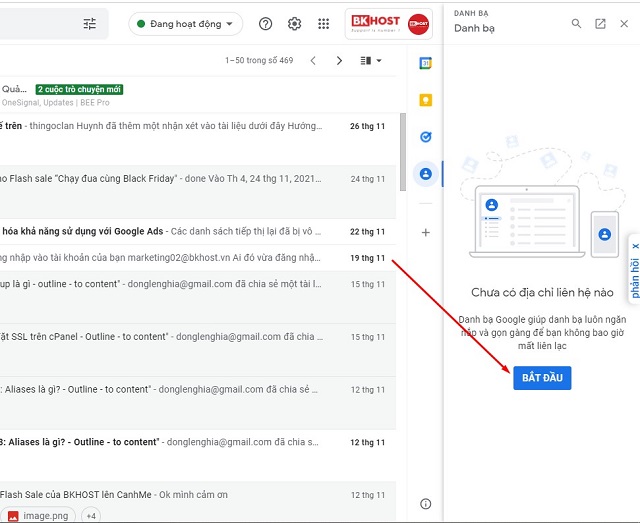
Task: Click plus icon to get add-ons
Action: click(x=426, y=233)
